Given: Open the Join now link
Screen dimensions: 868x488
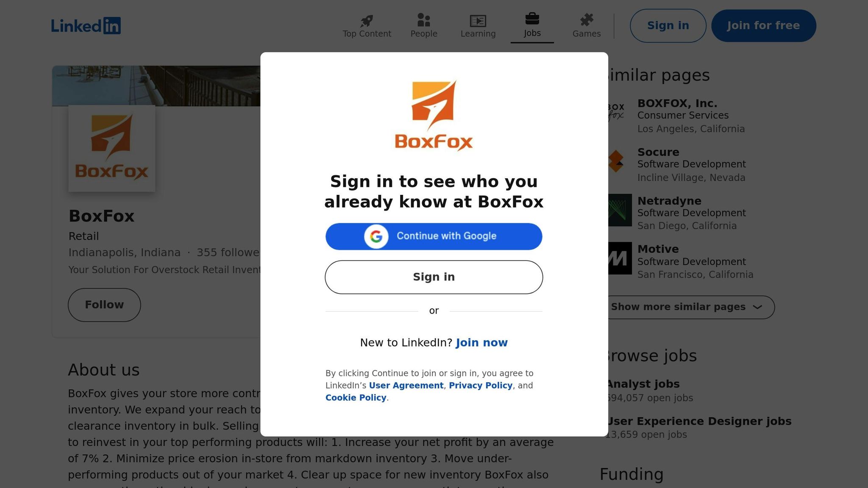Looking at the screenshot, I should pos(481,343).
